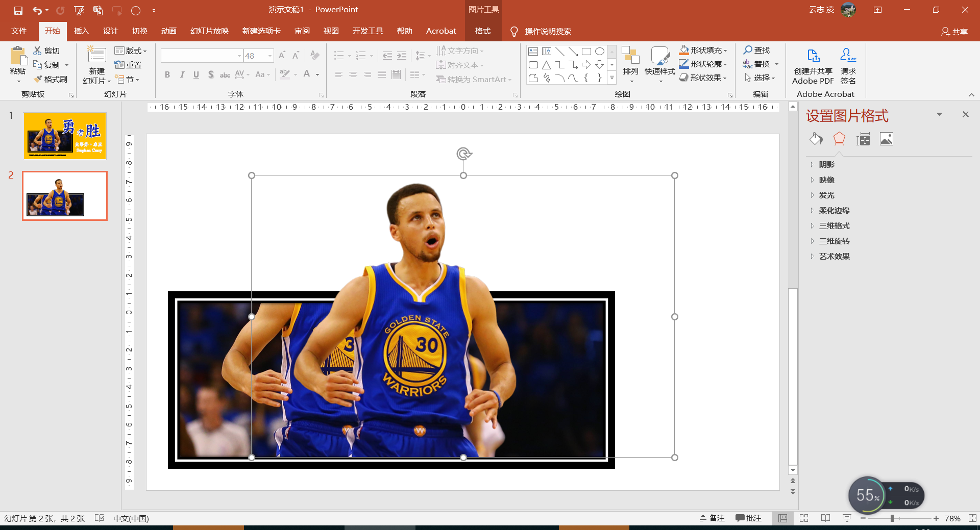This screenshot has height=530, width=980.
Task: Undo the last action
Action: coord(37,10)
